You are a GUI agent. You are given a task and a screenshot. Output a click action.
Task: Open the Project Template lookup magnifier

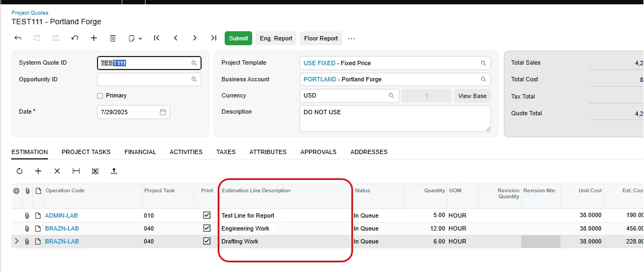tap(483, 63)
